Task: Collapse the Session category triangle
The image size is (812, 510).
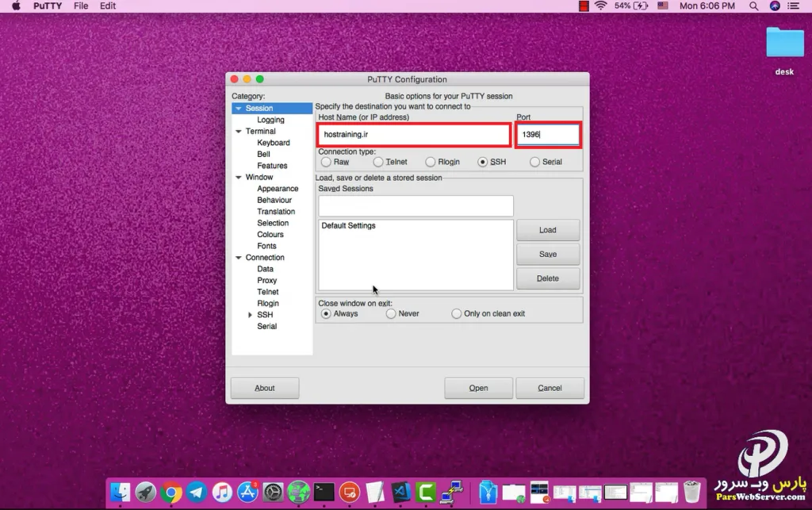Action: pyautogui.click(x=239, y=108)
